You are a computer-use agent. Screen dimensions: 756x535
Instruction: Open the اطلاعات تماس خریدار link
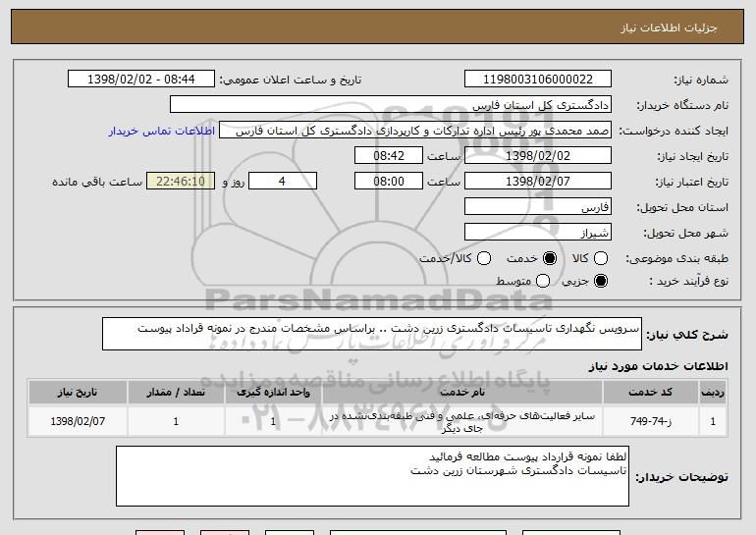coord(162,131)
